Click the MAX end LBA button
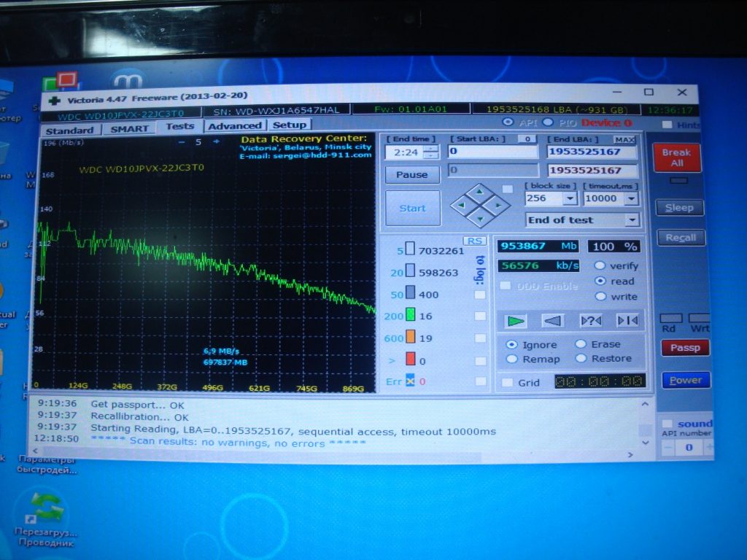 click(x=624, y=139)
